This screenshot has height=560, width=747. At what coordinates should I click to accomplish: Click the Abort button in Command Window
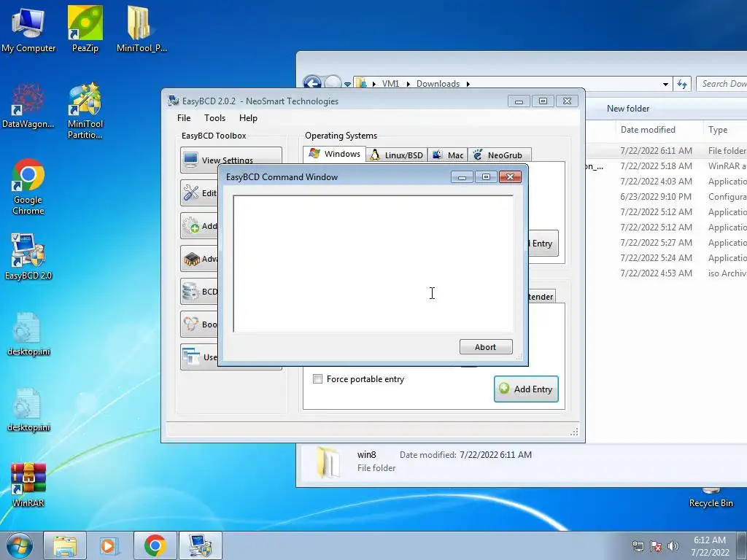485,346
